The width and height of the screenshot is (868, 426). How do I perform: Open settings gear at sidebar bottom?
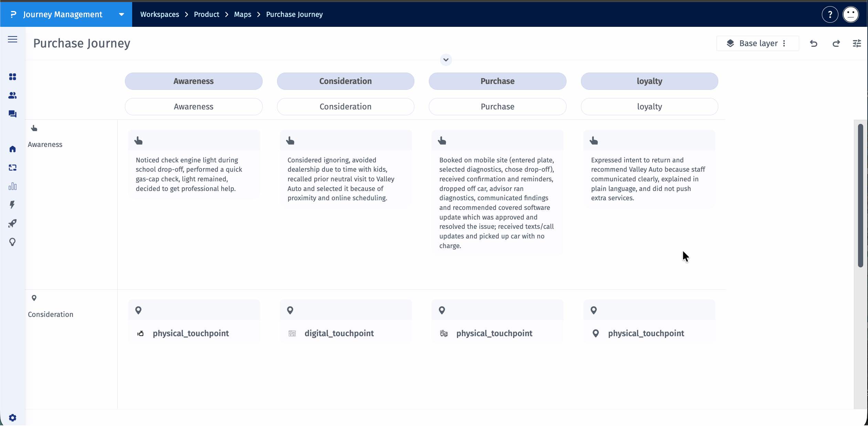point(12,417)
